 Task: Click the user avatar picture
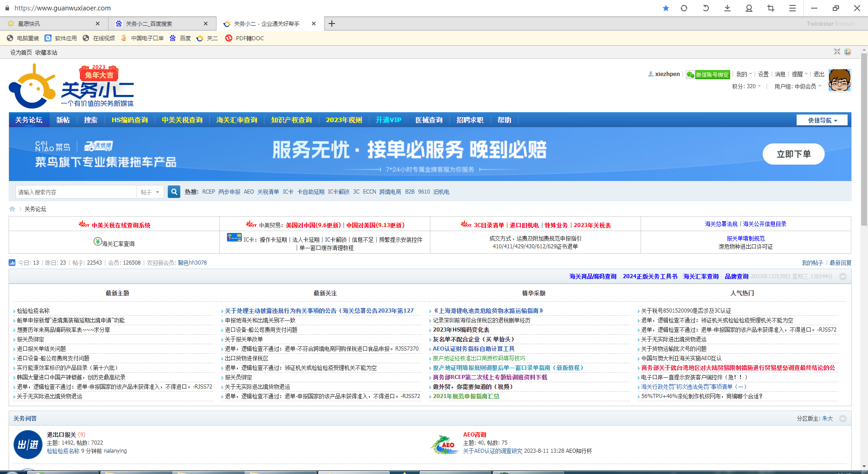840,80
